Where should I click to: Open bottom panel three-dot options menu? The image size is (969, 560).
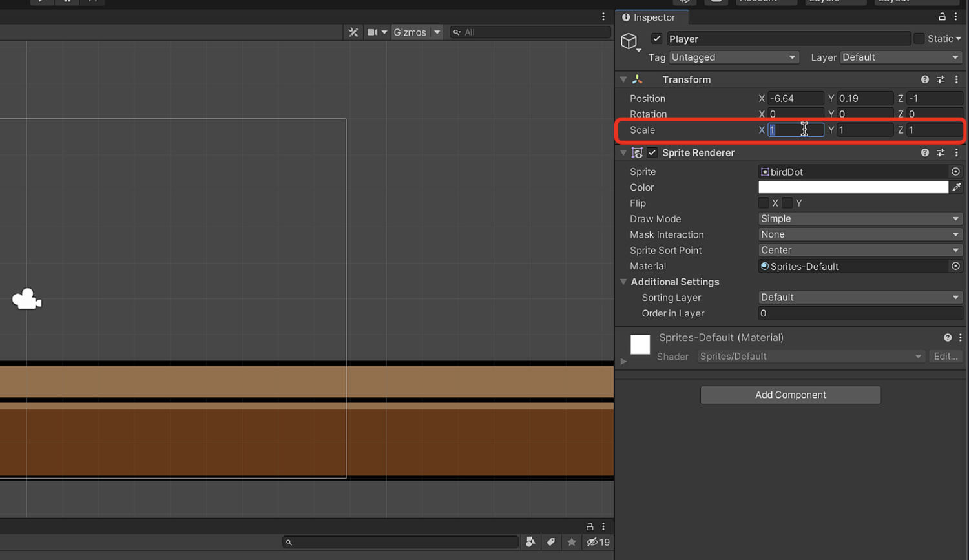[x=603, y=526]
